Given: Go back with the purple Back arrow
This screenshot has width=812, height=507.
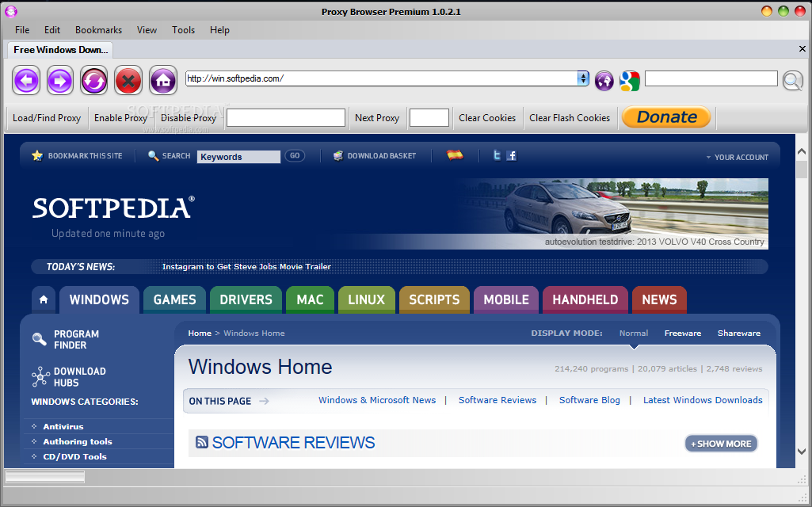Looking at the screenshot, I should click(26, 80).
